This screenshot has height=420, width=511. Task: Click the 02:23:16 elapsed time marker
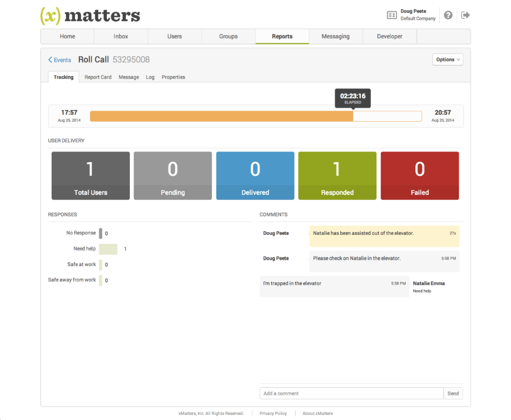coord(353,98)
